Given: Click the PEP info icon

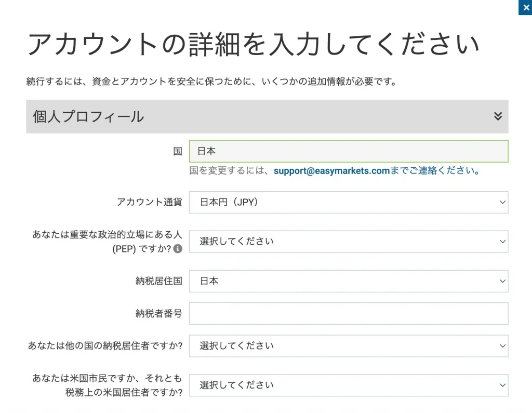Looking at the screenshot, I should click(178, 249).
